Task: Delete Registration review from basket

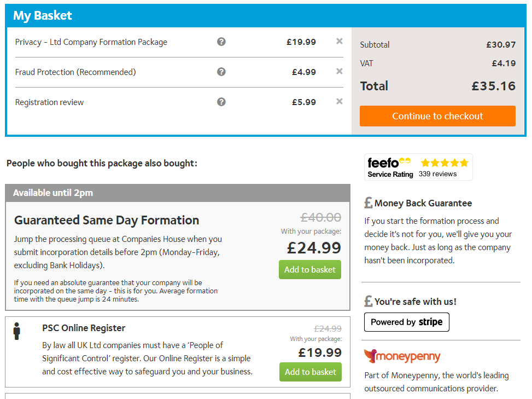Action: [x=340, y=101]
